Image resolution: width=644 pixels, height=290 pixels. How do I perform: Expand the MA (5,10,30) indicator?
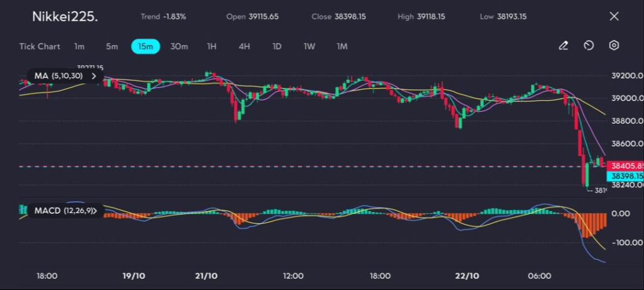94,76
